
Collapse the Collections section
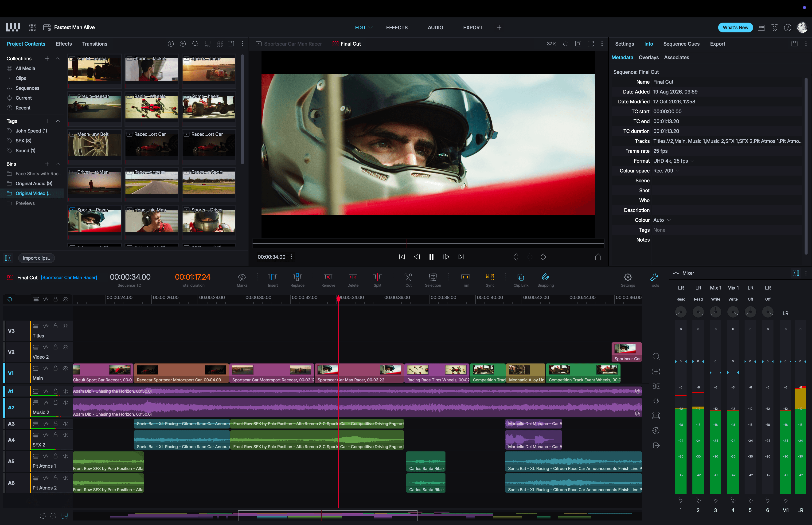tap(58, 59)
